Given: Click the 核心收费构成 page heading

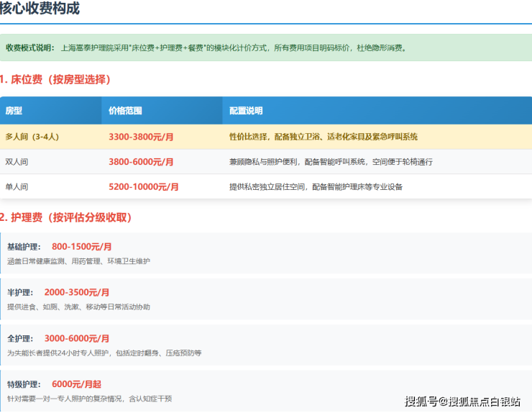Looking at the screenshot, I should click(40, 9).
